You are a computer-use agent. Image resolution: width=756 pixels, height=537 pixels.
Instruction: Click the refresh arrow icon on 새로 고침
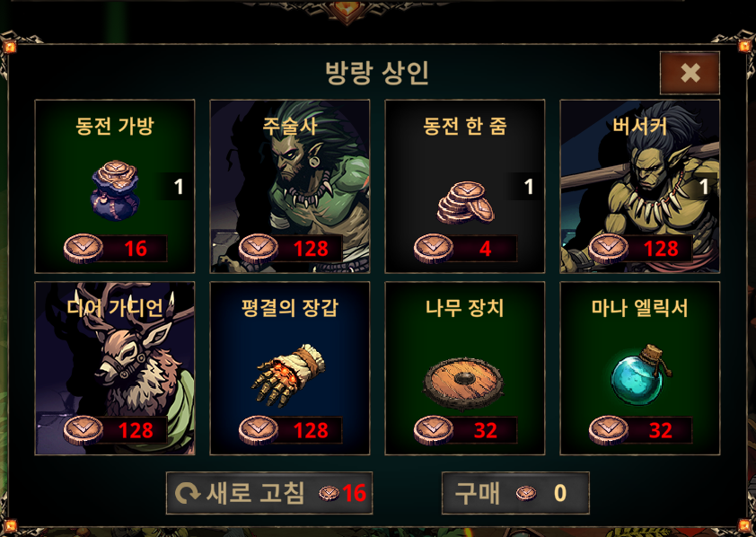pyautogui.click(x=187, y=493)
